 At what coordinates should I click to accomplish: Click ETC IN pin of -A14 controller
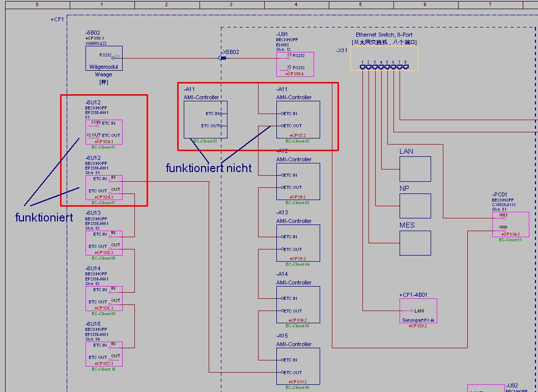pos(282,299)
